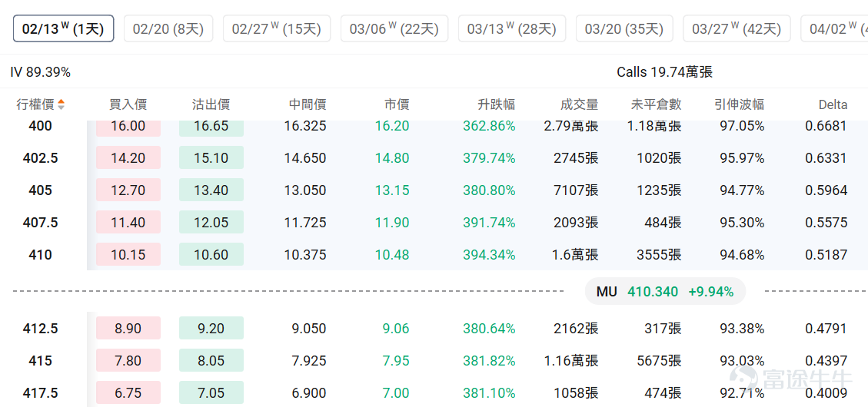
Task: Click ask price 12.05 for strike 407.5
Action: [x=211, y=222]
